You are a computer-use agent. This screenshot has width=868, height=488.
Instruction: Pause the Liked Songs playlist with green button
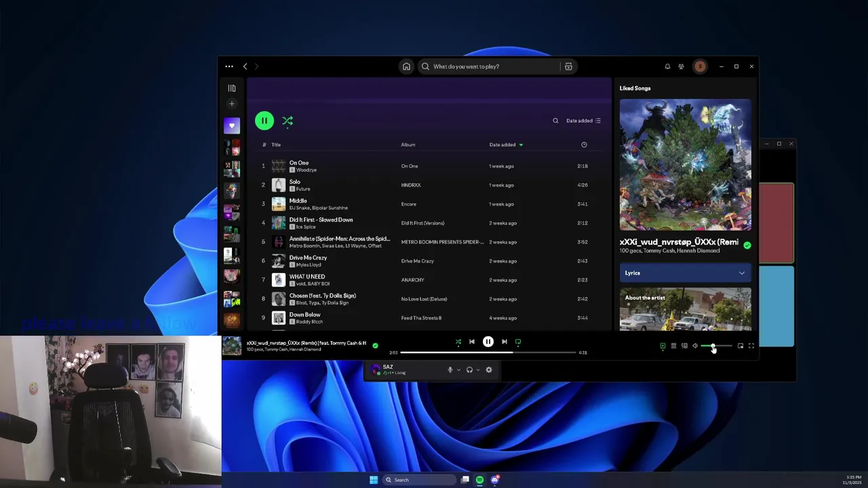point(264,121)
